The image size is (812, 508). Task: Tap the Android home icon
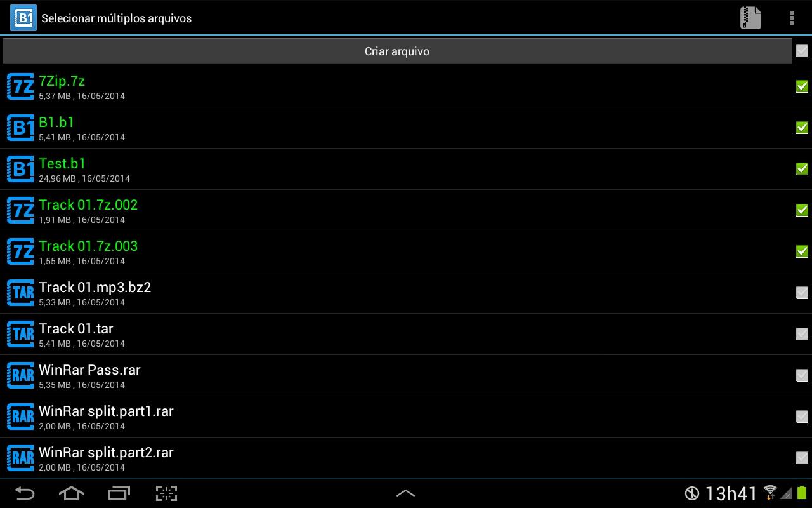pyautogui.click(x=71, y=493)
